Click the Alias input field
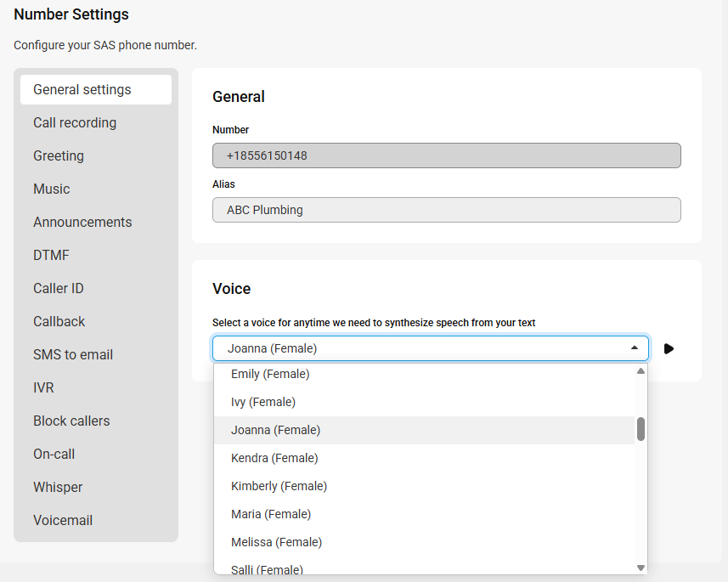This screenshot has width=728, height=582. coord(447,210)
